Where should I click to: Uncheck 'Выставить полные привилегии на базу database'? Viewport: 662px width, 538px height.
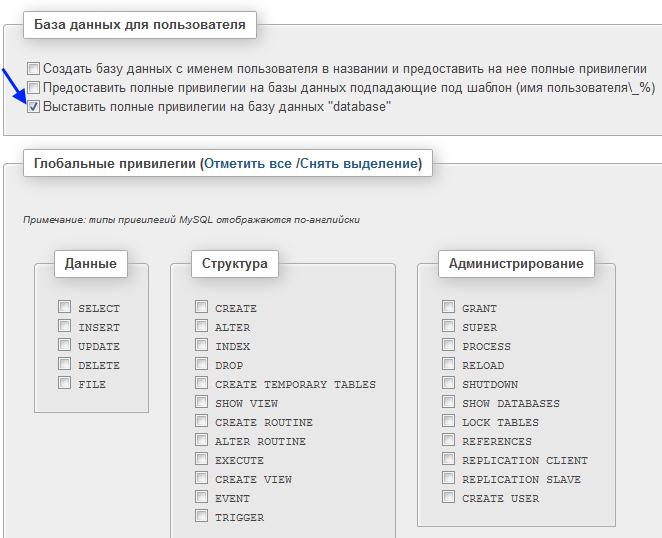[33, 106]
